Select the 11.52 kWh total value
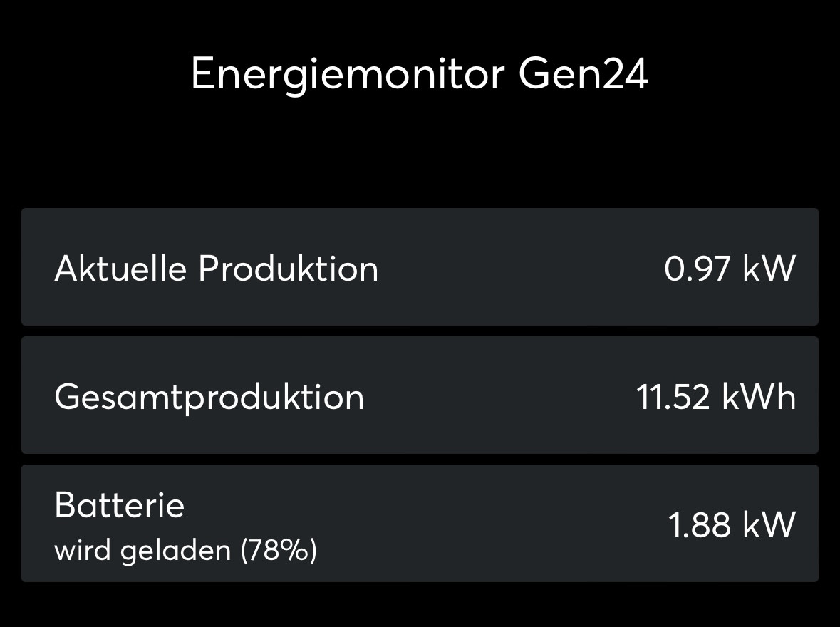 (715, 397)
